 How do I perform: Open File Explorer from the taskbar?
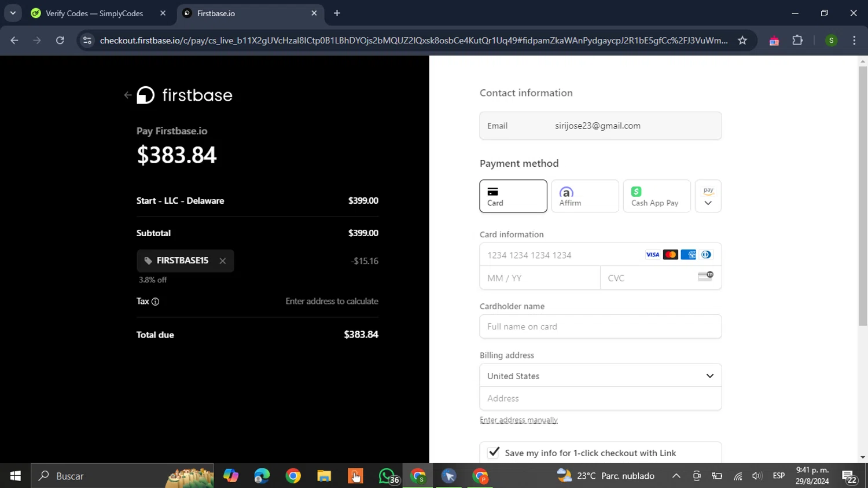[x=324, y=476]
